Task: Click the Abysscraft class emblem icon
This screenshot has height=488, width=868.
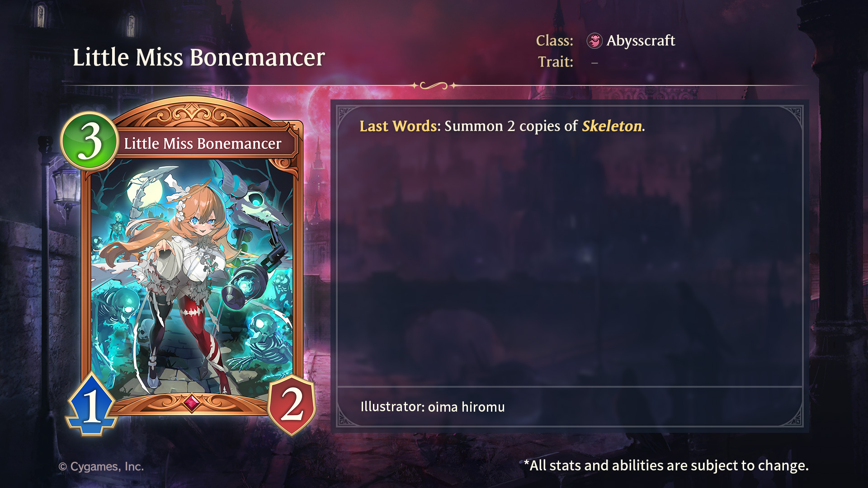Action: pos(594,41)
